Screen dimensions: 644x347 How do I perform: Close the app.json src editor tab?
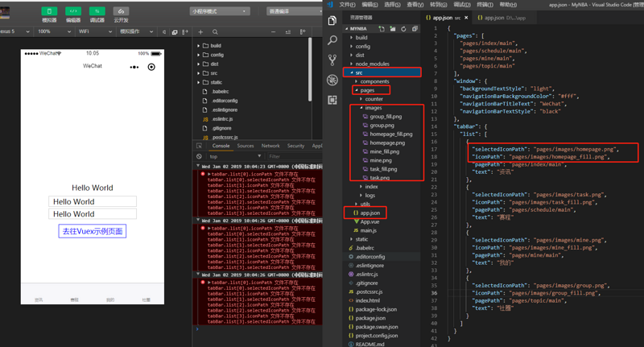tap(466, 18)
